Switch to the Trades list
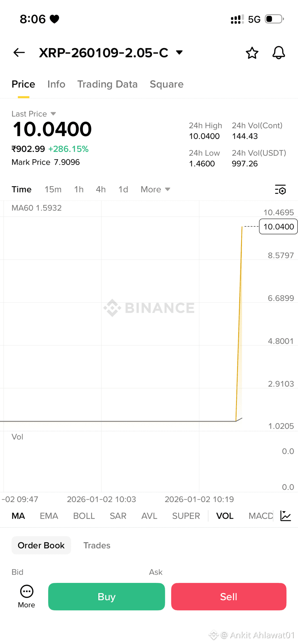298x644 pixels. pos(97,545)
